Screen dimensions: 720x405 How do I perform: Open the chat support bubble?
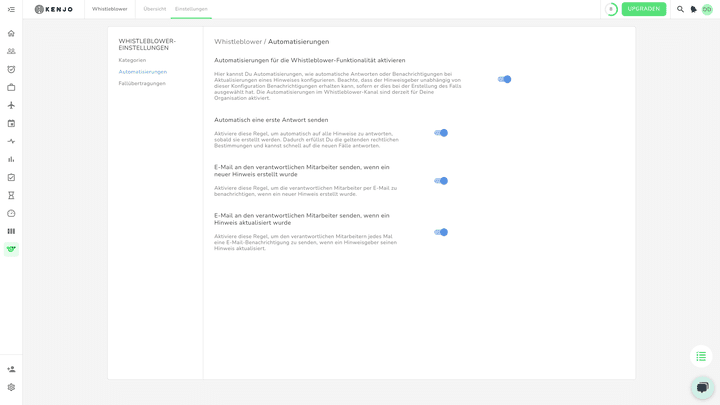click(x=702, y=387)
